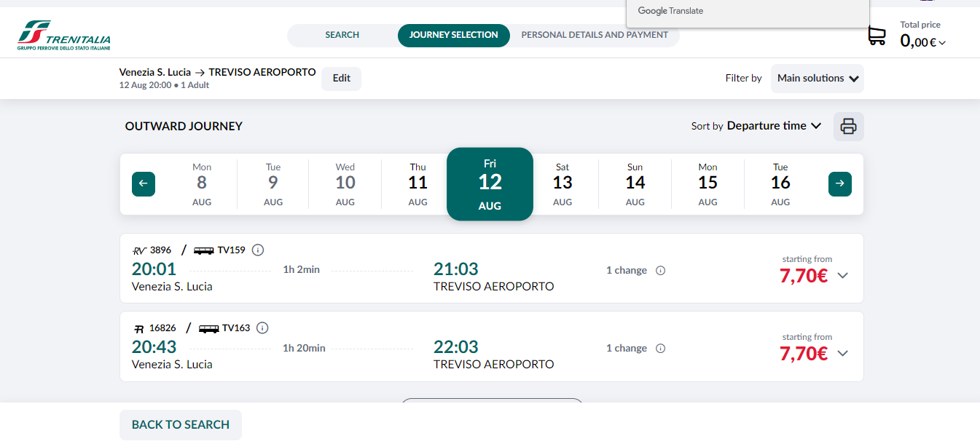Click the Edit button
Image resolution: width=980 pixels, height=444 pixels.
click(x=342, y=79)
